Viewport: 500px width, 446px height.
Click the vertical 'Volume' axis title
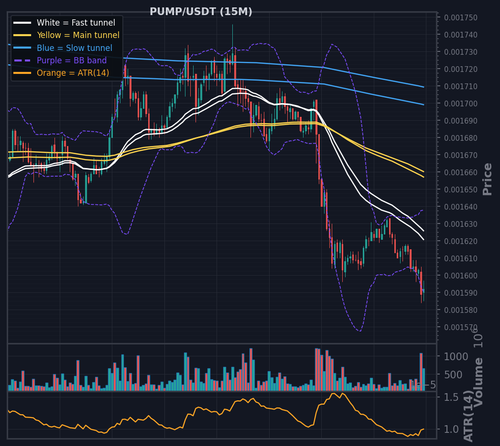(478, 382)
